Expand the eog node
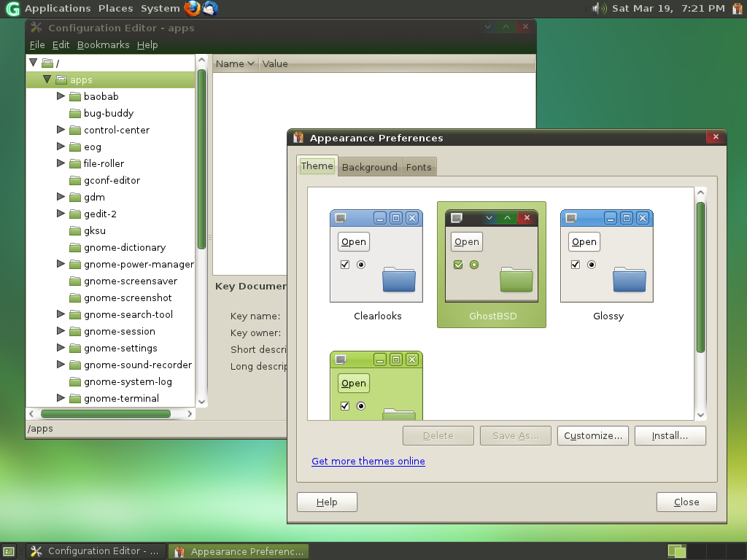Image resolution: width=747 pixels, height=560 pixels. [x=61, y=146]
